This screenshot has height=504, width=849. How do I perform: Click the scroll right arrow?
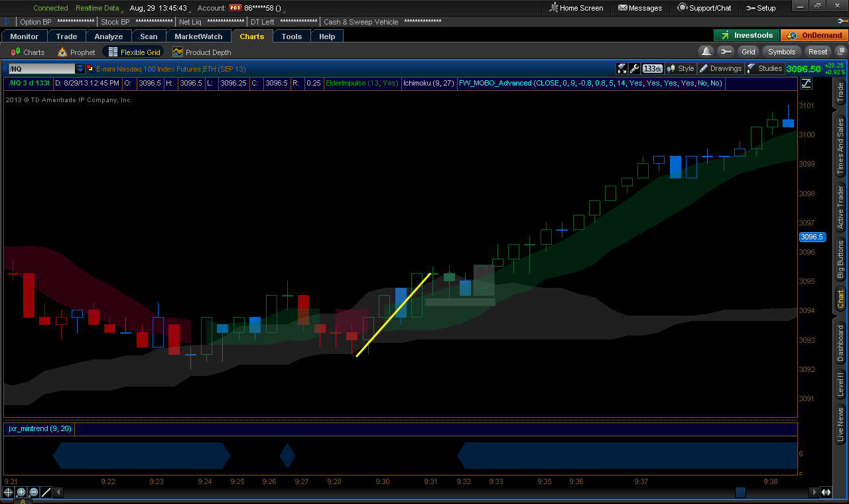pyautogui.click(x=815, y=492)
